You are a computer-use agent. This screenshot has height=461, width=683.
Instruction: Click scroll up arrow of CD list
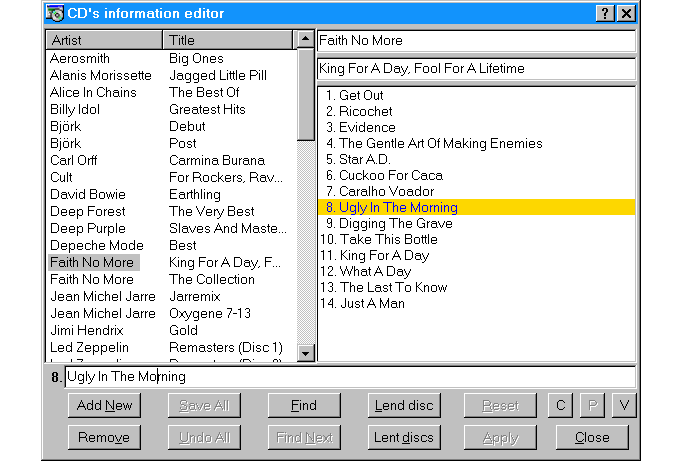coord(306,40)
